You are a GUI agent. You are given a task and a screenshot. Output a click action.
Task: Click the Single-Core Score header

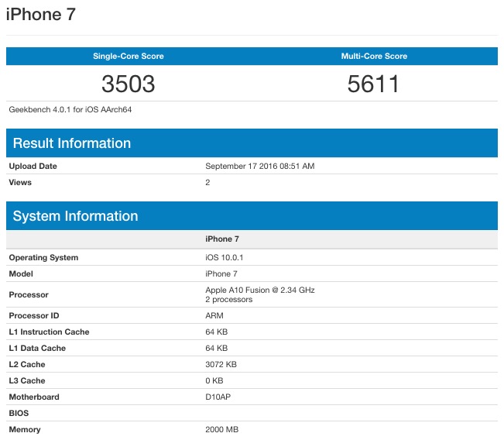pos(129,57)
